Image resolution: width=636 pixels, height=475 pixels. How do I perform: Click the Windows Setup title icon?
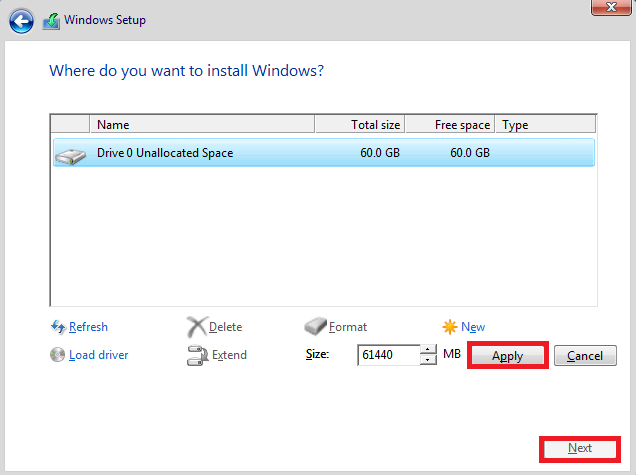click(x=52, y=21)
